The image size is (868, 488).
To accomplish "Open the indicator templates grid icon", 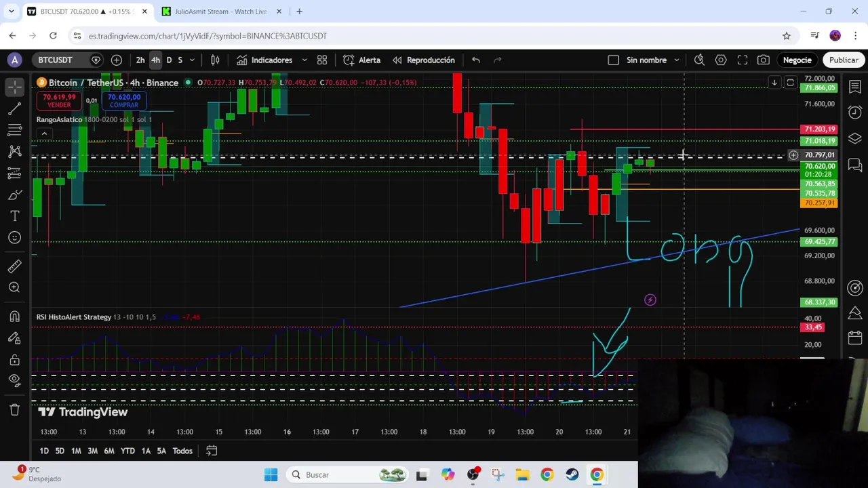I will click(x=322, y=60).
